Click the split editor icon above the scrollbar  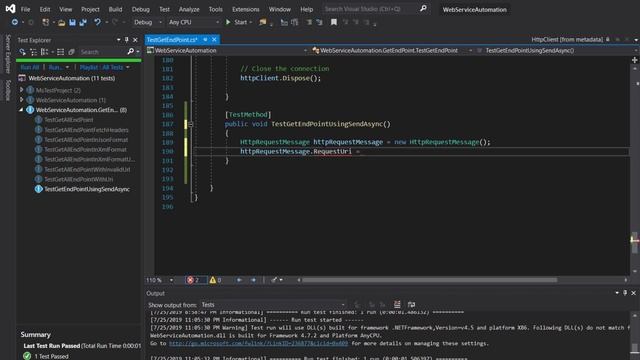[635, 60]
